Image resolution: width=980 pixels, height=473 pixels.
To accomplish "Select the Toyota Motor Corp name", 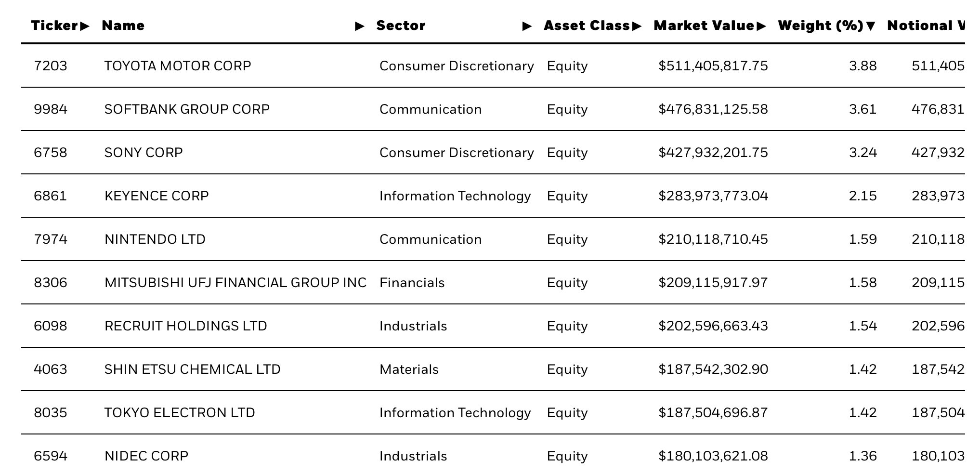I will [178, 66].
